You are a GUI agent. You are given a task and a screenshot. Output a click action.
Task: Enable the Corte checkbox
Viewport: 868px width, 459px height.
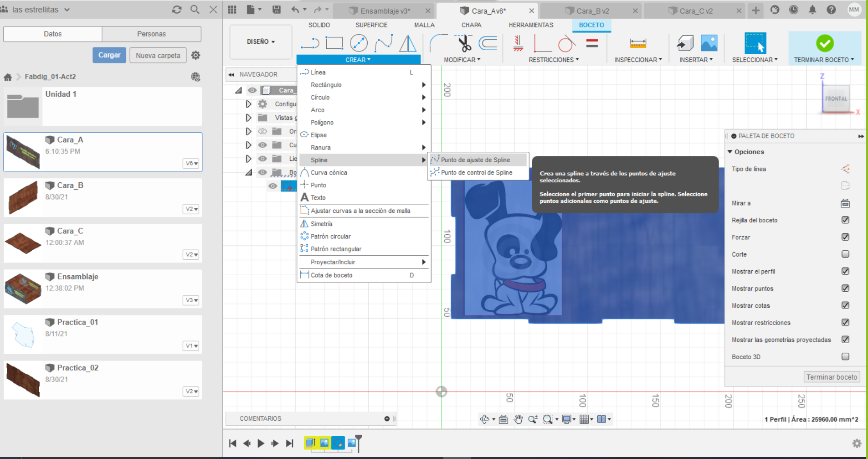845,254
